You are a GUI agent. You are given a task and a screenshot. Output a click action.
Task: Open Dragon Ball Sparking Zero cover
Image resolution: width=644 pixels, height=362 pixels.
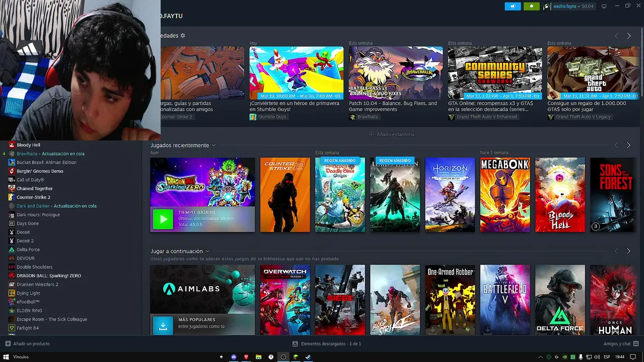203,182
